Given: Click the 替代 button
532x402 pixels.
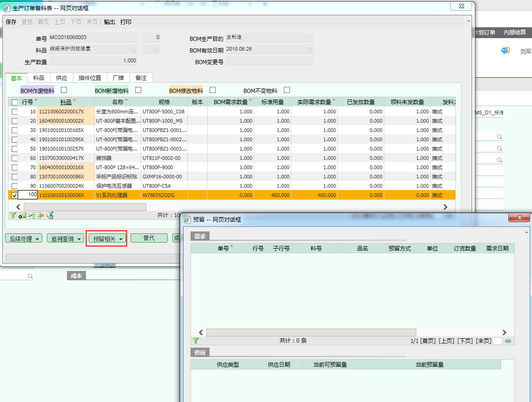Looking at the screenshot, I should click(149, 238).
